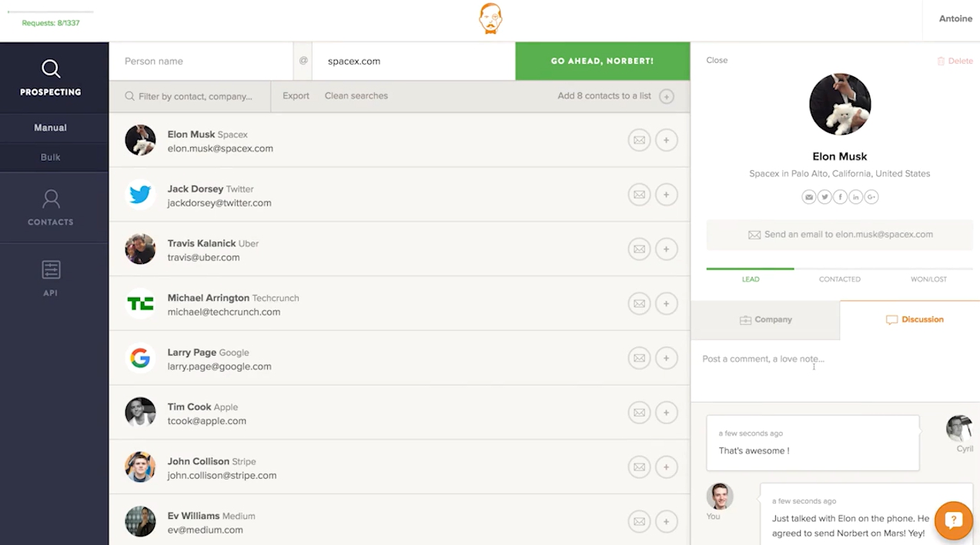Click email icon in John Collison row
The height and width of the screenshot is (545, 980).
coord(639,467)
